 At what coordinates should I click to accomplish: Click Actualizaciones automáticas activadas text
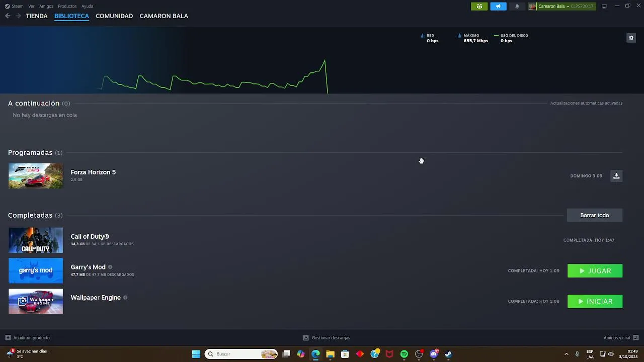pos(586,103)
